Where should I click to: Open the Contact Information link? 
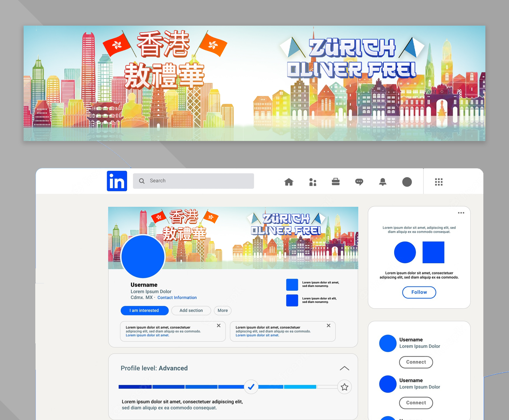click(x=177, y=298)
